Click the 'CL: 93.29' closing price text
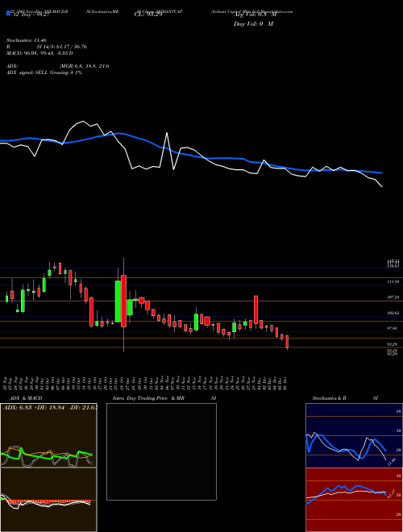The height and width of the screenshot is (532, 403). [148, 15]
